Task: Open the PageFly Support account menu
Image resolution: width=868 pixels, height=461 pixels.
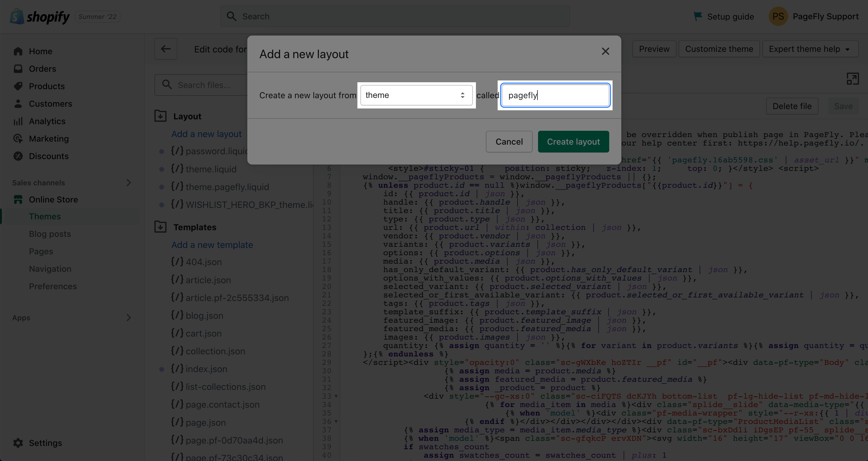Action: coord(813,16)
